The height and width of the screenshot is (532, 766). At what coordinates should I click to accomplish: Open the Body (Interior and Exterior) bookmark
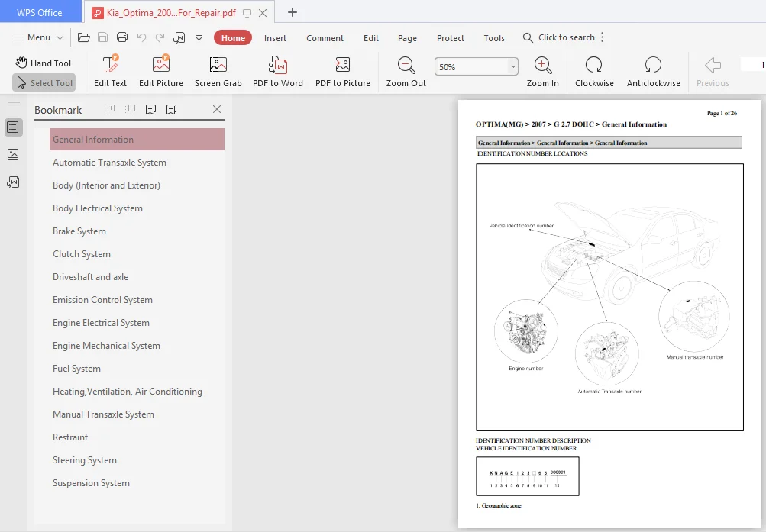point(106,185)
